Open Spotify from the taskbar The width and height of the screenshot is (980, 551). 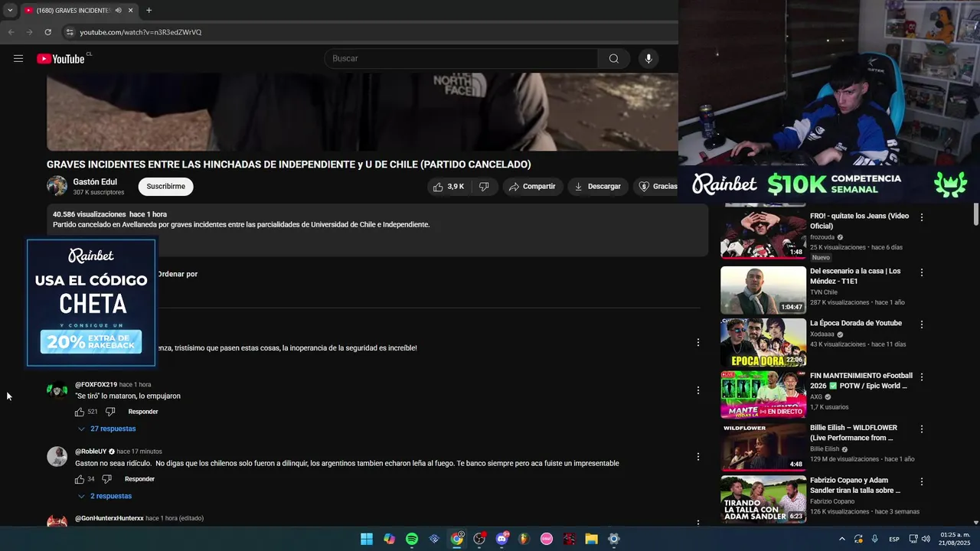point(412,539)
